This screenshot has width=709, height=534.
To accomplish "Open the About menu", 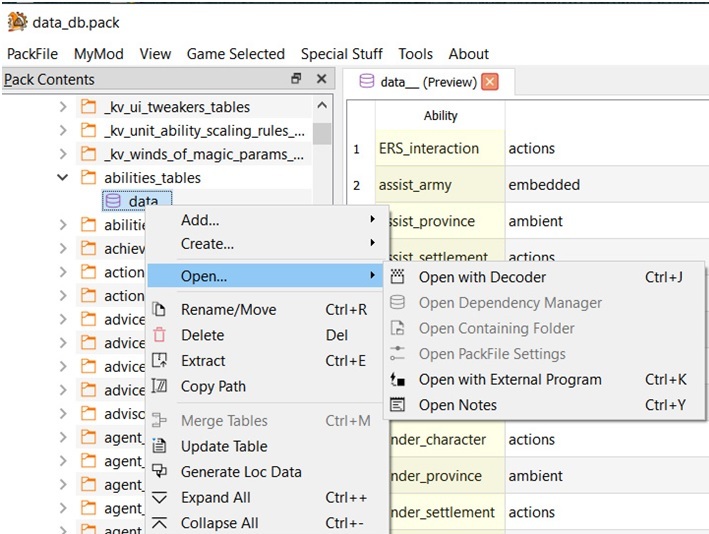I will tap(468, 54).
